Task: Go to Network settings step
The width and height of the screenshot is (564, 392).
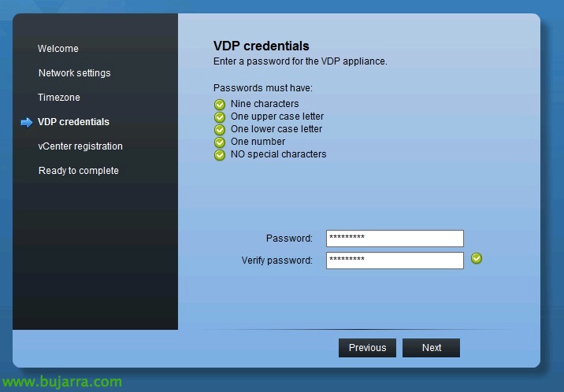Action: point(75,73)
